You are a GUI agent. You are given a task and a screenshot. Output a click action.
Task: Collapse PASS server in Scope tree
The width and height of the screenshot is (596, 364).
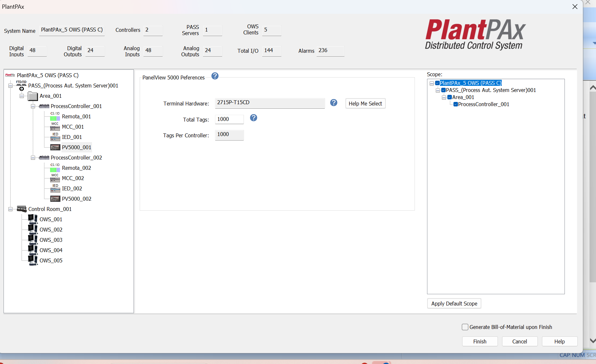(x=438, y=90)
